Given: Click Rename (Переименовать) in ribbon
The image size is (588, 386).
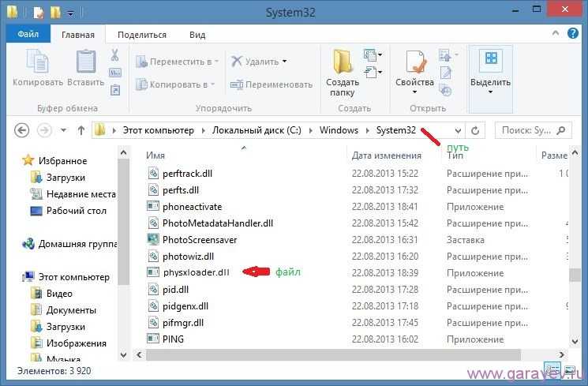Looking at the screenshot, I should [272, 84].
